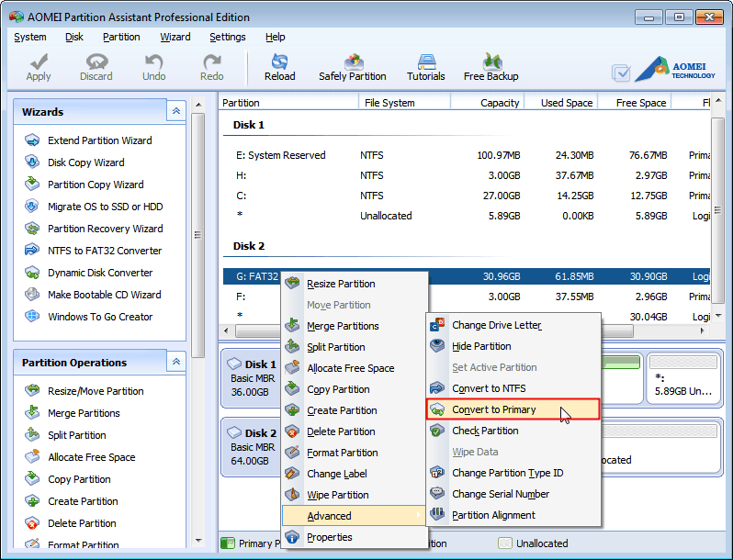Image resolution: width=733 pixels, height=560 pixels.
Task: Click the checkmark icon beside AOMEI logo
Action: coord(621,73)
